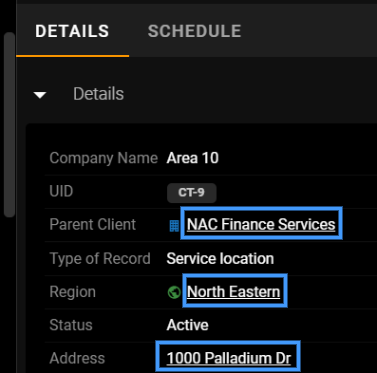
Task: Click the Service location record type value
Action: (220, 258)
